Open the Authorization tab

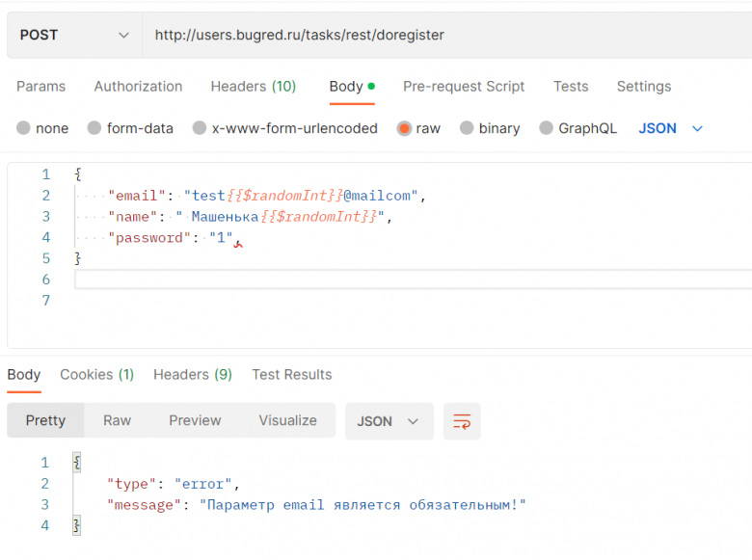pos(138,87)
